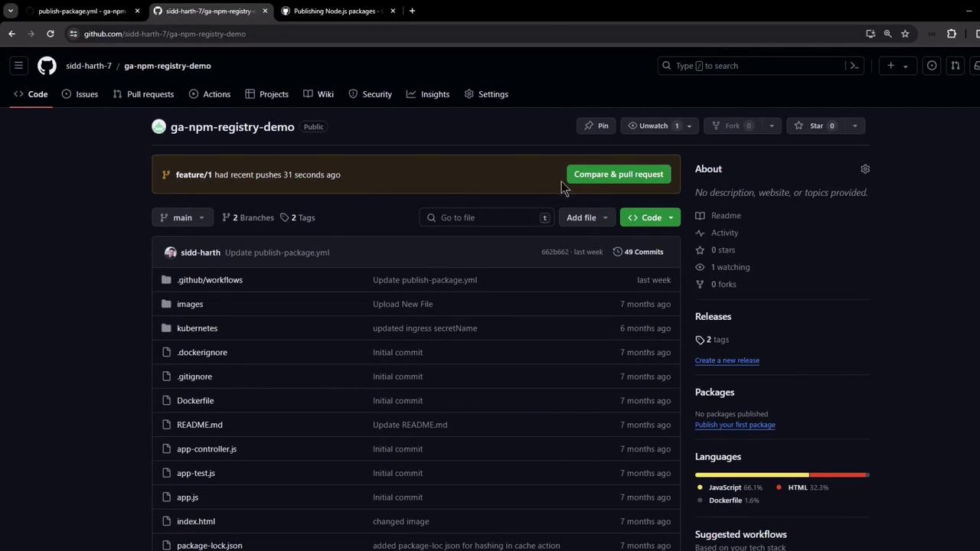Open the Dockerfile file
Viewport: 980px width, 551px height.
(x=195, y=401)
